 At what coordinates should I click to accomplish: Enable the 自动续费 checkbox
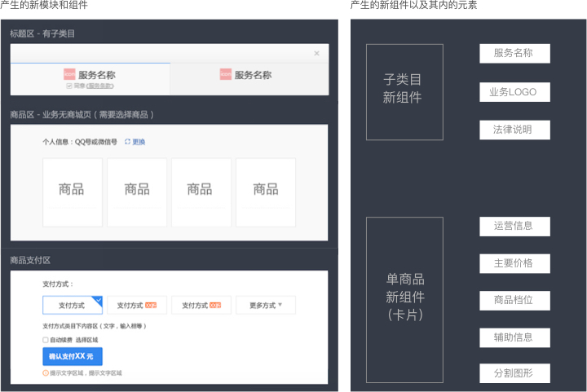46,340
